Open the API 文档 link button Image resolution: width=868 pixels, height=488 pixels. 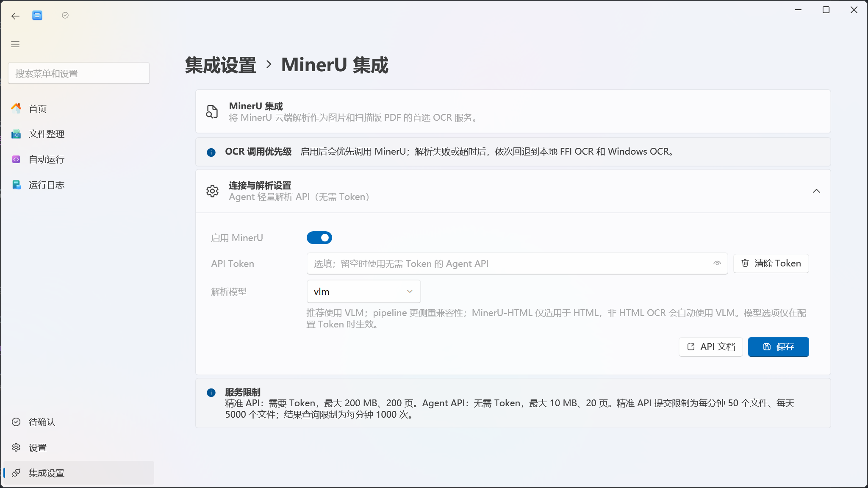click(x=711, y=347)
